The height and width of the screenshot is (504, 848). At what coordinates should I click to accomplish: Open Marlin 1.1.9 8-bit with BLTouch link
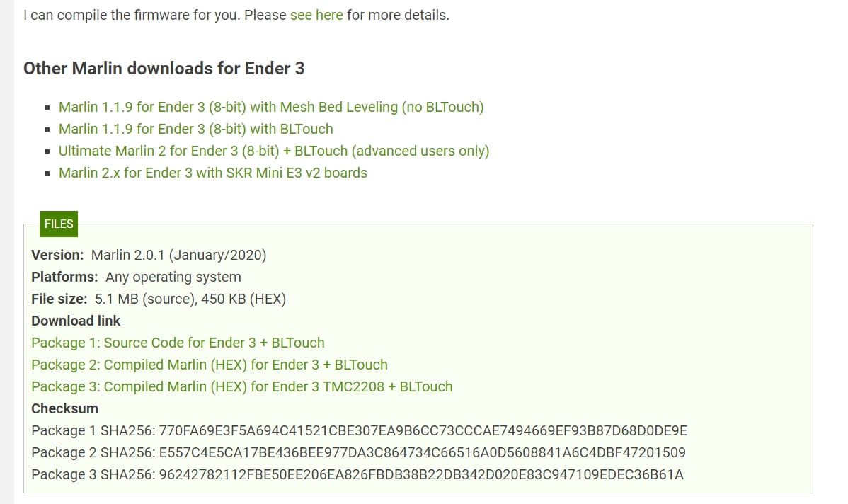click(196, 130)
